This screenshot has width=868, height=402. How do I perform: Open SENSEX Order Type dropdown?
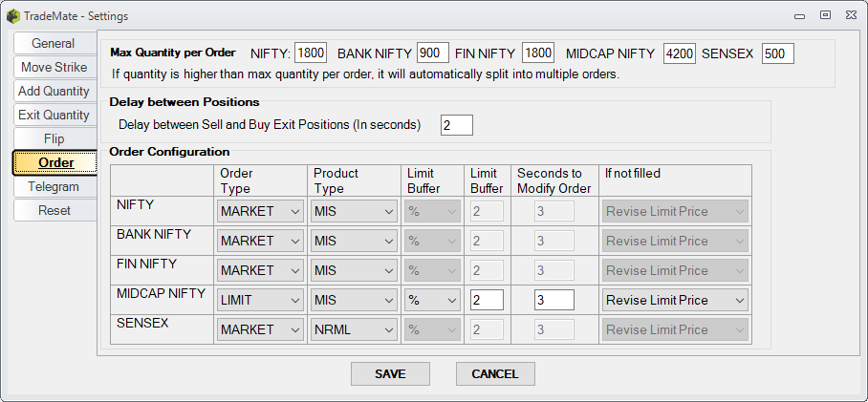[260, 329]
